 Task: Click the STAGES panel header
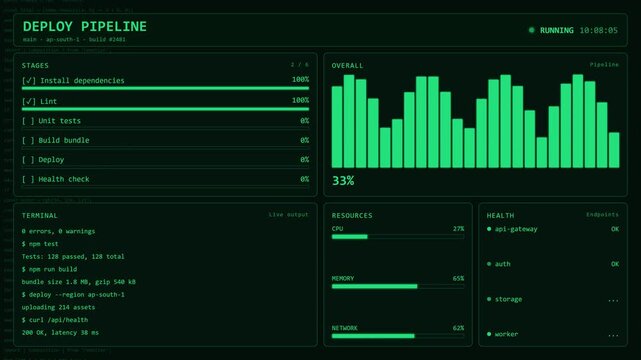35,65
